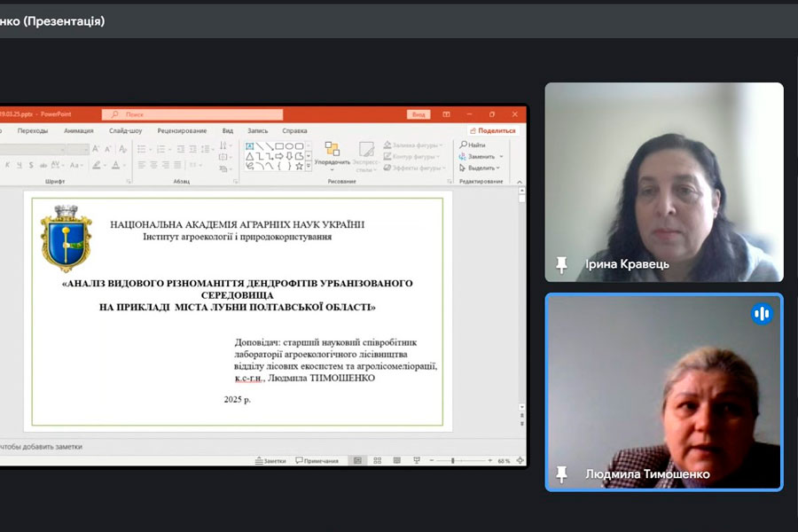Click the increase indent icon

click(193, 149)
